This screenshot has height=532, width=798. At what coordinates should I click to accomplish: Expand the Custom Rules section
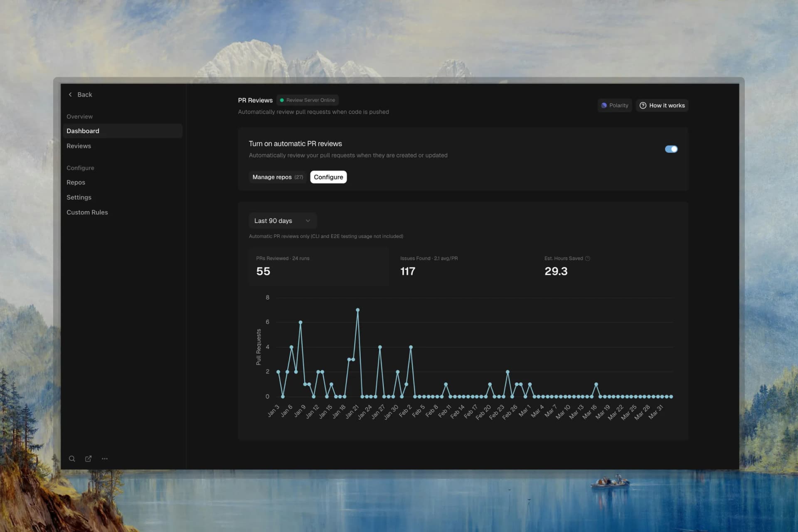(87, 212)
